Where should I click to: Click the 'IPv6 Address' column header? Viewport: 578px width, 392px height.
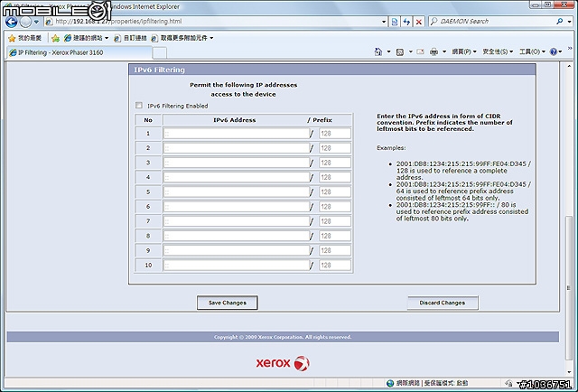click(x=235, y=120)
